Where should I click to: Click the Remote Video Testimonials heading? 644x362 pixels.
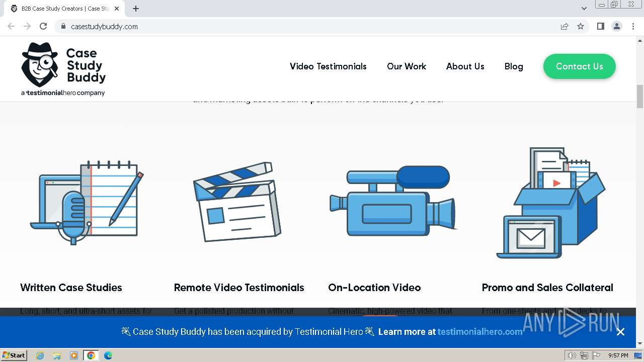click(239, 288)
